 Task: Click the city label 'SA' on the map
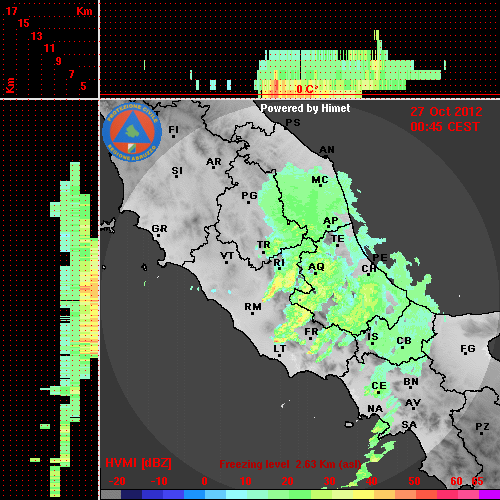coord(409,425)
